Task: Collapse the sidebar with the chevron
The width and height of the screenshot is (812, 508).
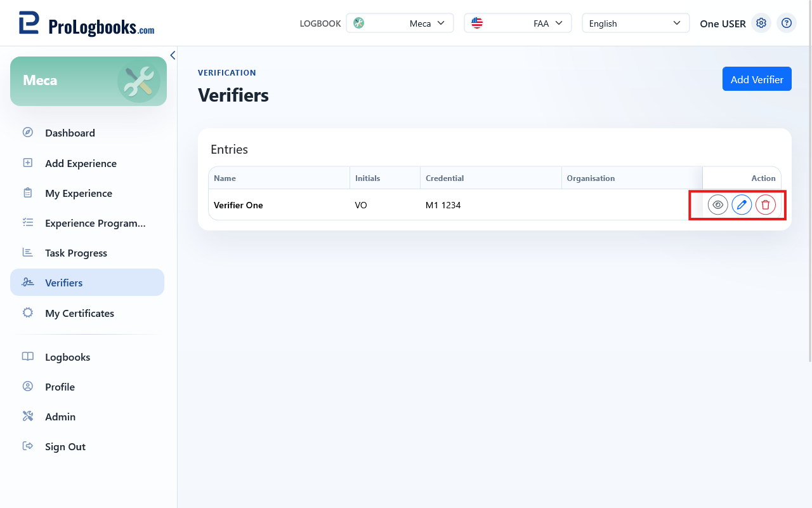Action: pyautogui.click(x=173, y=55)
